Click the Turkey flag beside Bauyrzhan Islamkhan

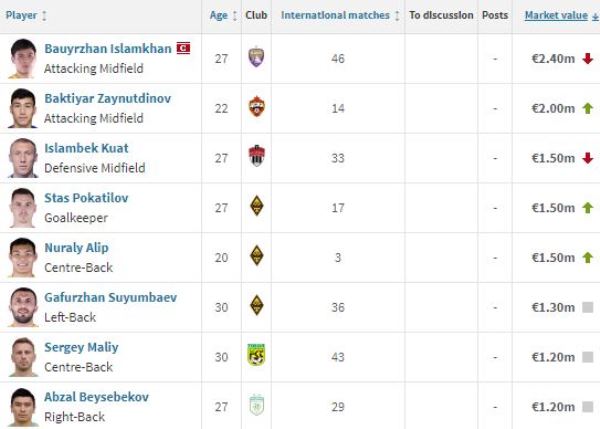[183, 48]
